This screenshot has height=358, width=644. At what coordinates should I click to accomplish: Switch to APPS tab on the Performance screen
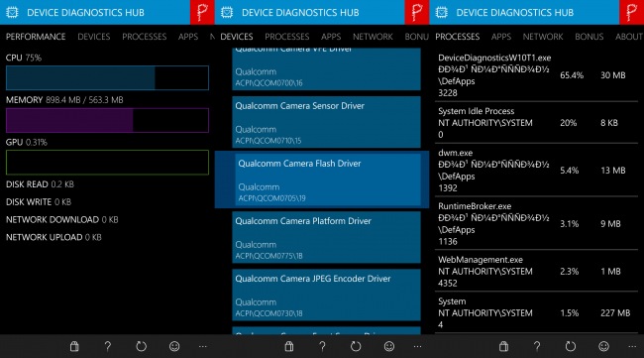pyautogui.click(x=188, y=37)
